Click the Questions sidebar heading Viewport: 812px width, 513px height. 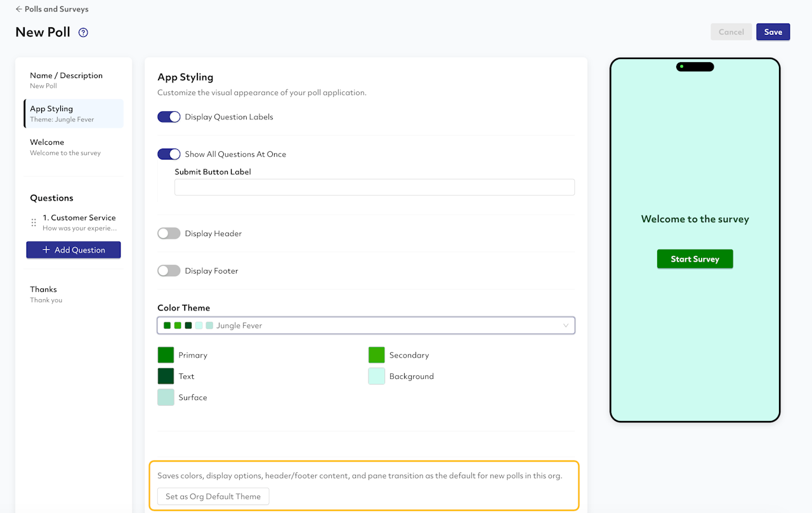(51, 198)
